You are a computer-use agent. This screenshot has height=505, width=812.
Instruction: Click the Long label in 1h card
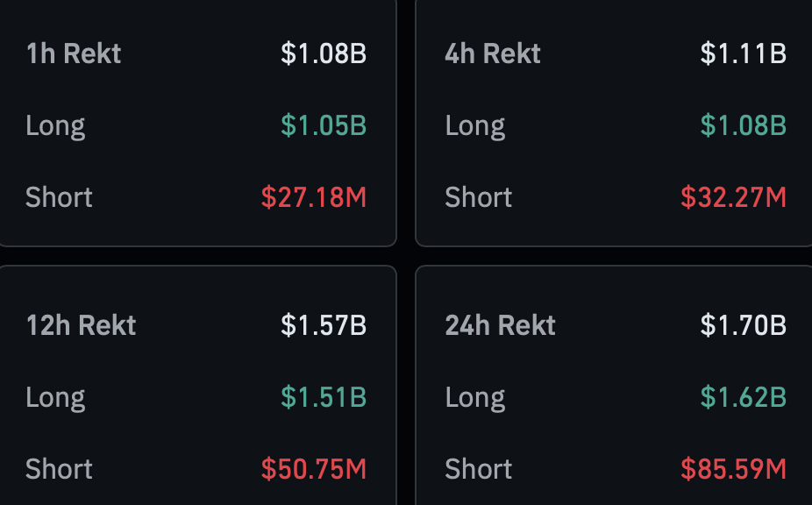tap(55, 127)
